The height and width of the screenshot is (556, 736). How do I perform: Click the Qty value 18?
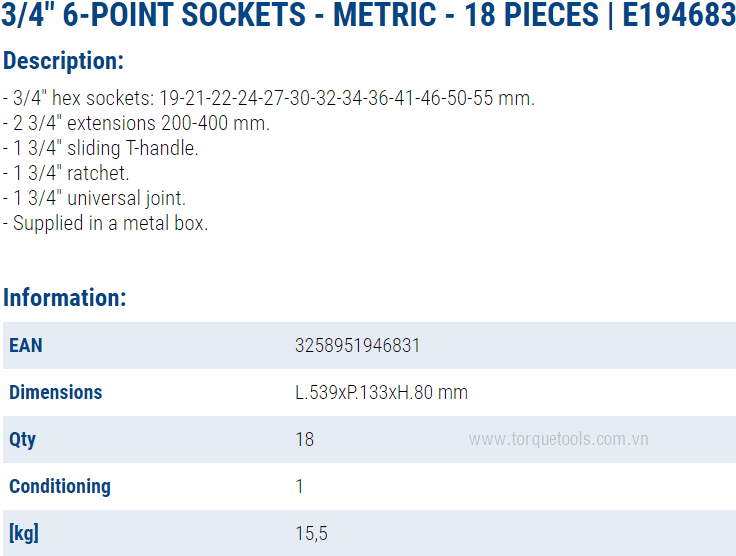click(304, 439)
